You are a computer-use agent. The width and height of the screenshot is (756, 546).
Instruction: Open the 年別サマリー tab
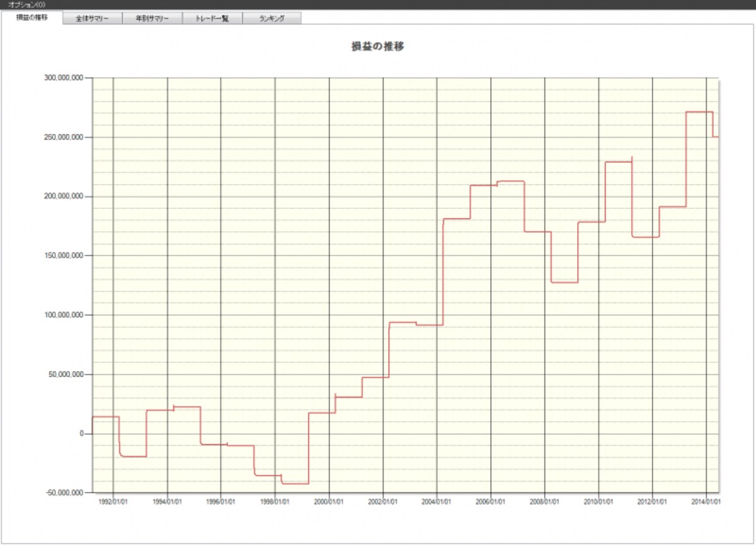pos(152,18)
